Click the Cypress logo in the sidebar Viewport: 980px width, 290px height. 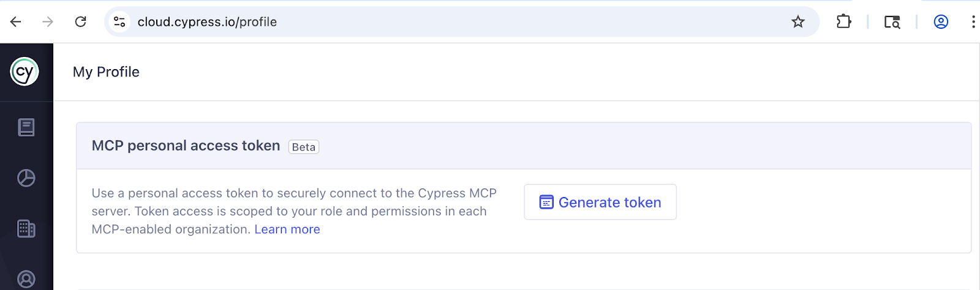point(24,72)
